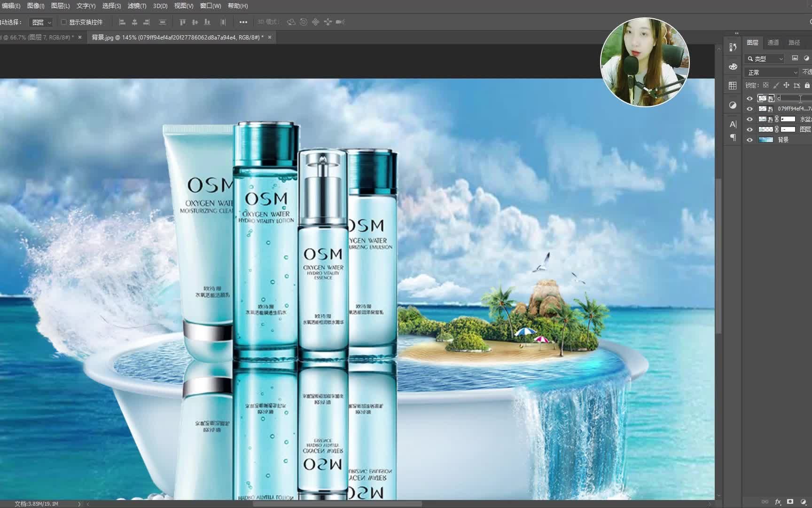Image resolution: width=812 pixels, height=508 pixels.
Task: Open blend mode 正常 dropdown
Action: click(x=772, y=72)
